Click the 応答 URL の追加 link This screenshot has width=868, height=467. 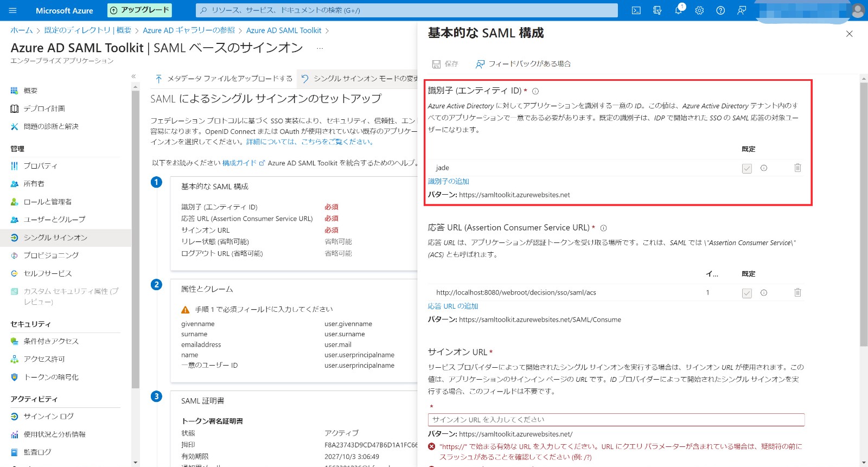coord(453,306)
